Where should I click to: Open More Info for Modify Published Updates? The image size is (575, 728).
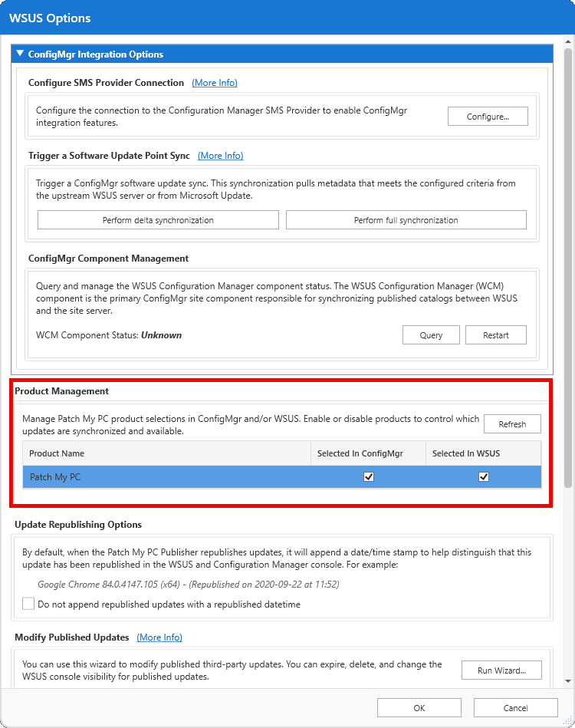point(159,637)
